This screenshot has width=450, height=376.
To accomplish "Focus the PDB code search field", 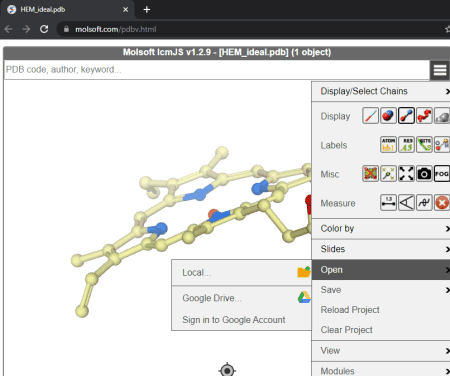I will (217, 70).
